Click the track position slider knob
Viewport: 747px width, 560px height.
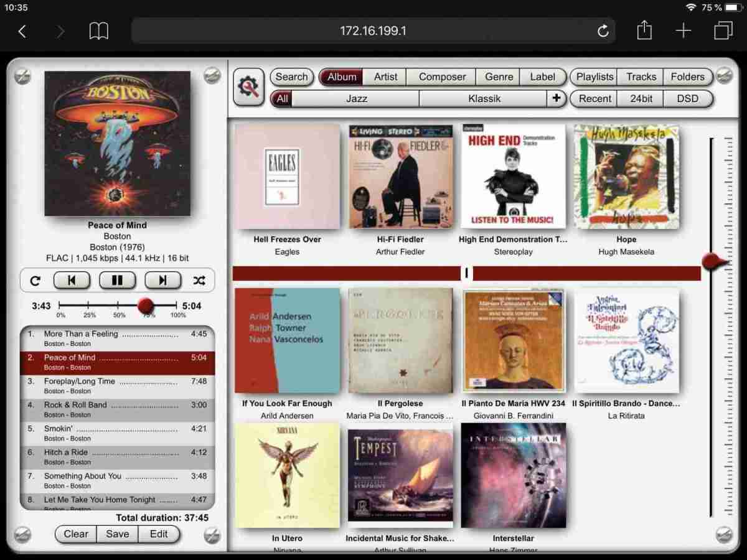coord(146,306)
